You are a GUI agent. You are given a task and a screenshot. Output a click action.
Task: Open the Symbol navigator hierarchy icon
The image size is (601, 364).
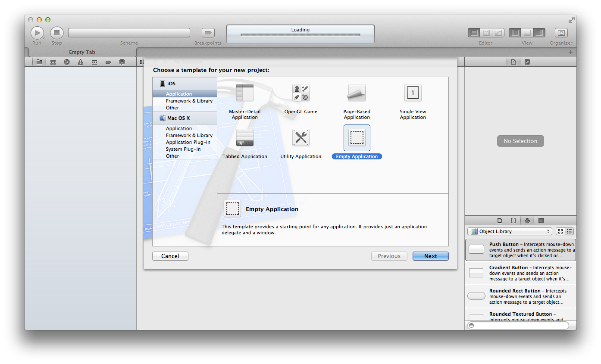coord(53,62)
